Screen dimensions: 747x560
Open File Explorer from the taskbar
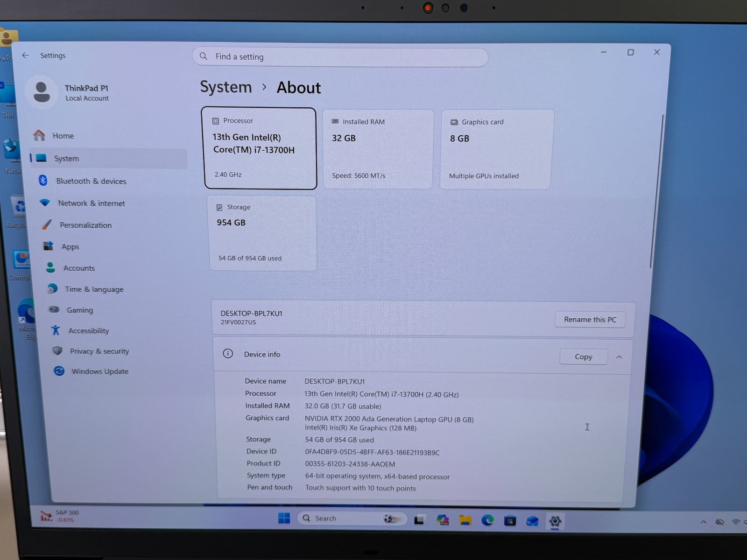click(x=465, y=520)
